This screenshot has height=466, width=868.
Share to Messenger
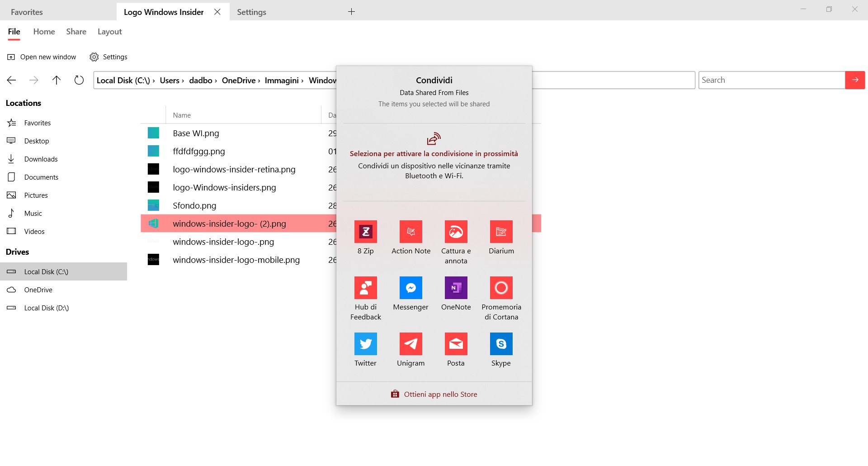[x=410, y=294]
